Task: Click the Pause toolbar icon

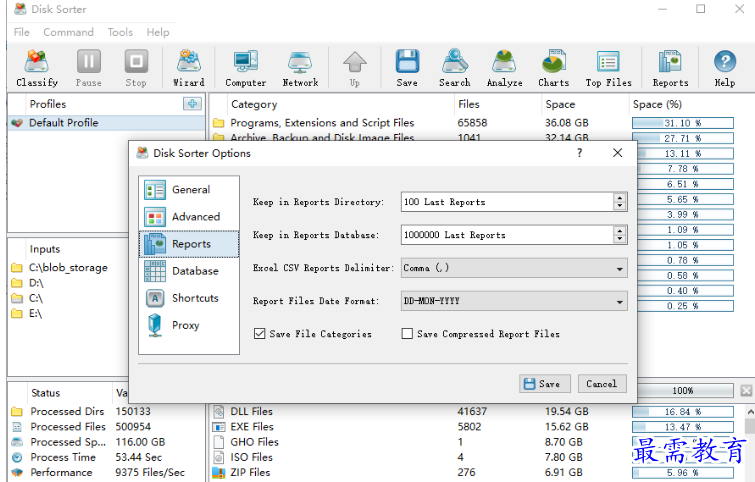Action: click(89, 68)
